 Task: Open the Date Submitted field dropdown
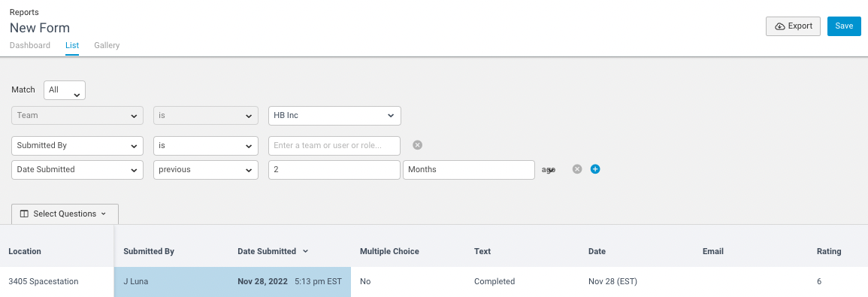coord(77,170)
